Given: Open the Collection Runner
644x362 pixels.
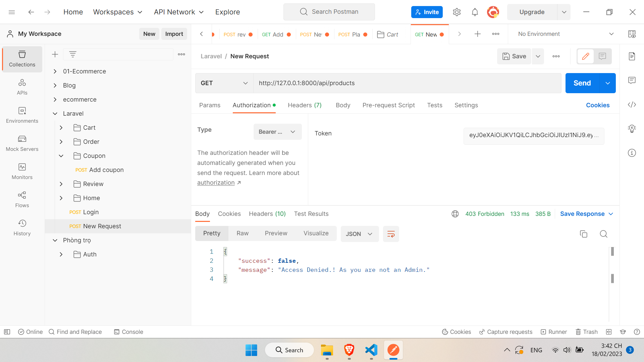Looking at the screenshot, I should [x=554, y=332].
